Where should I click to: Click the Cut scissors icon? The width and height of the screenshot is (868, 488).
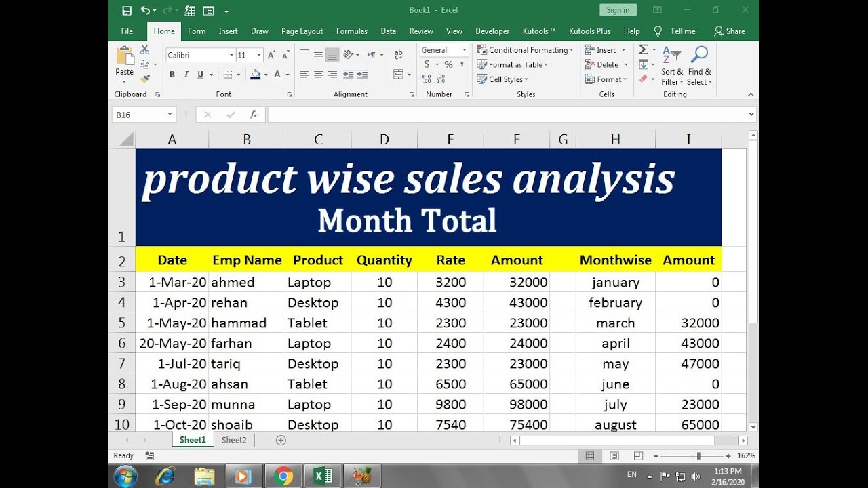(x=144, y=50)
